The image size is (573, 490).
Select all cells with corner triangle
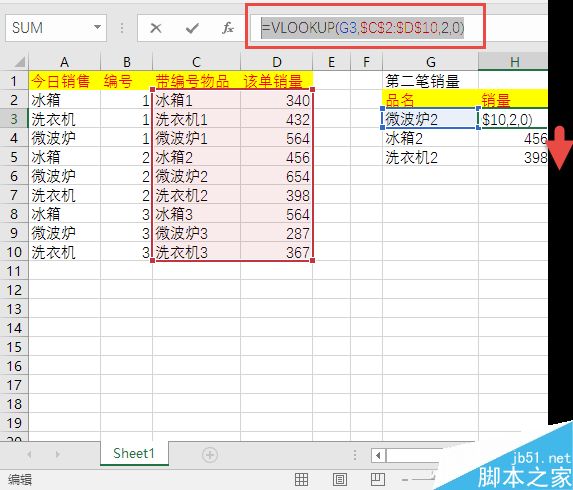click(19, 62)
